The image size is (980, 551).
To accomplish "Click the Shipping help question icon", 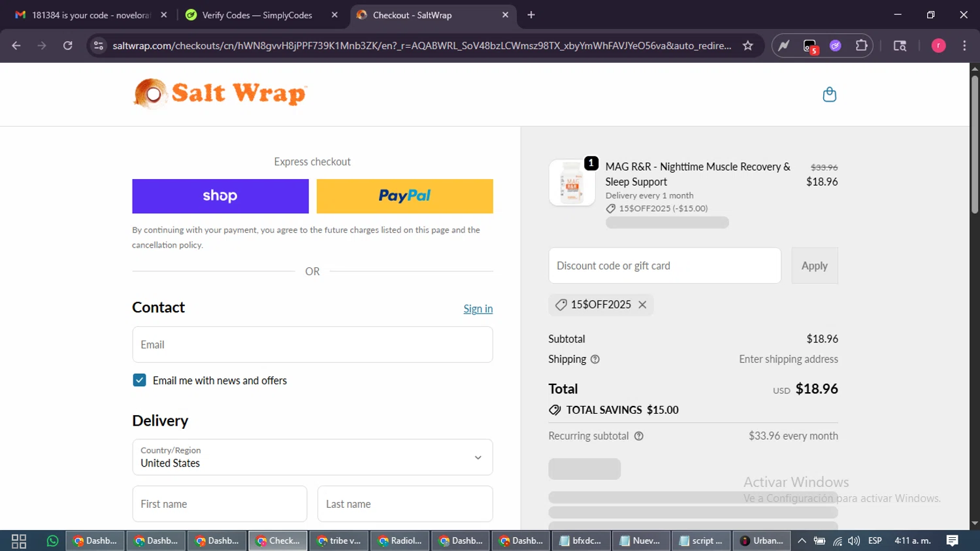I will pos(595,359).
